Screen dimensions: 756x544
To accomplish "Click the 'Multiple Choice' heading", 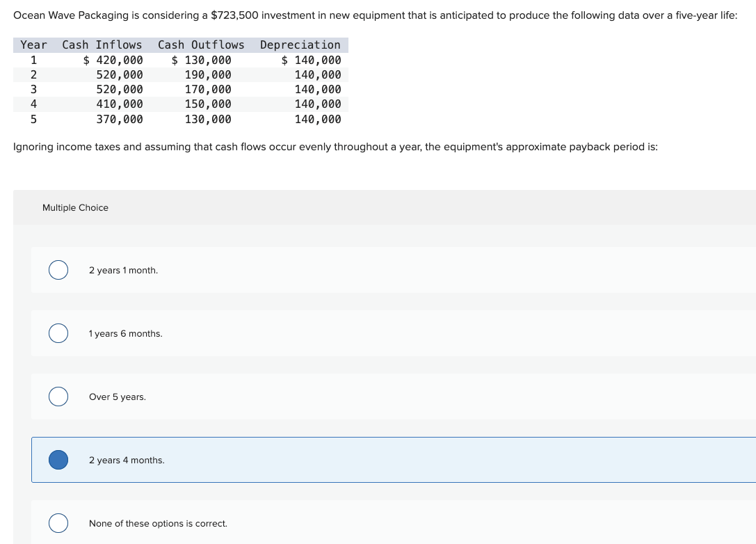I will (75, 207).
